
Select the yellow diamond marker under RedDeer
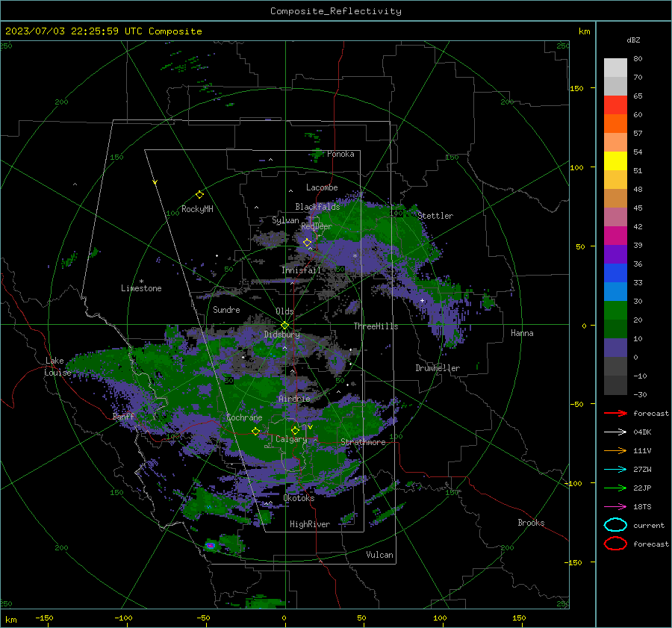307,243
